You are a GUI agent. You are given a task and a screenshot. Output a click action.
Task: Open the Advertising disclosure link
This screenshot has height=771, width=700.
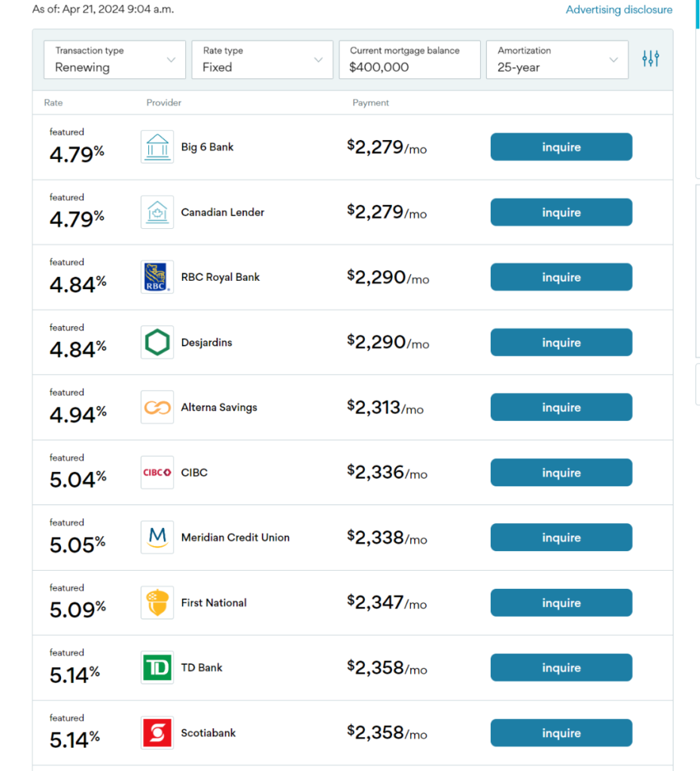pos(619,10)
